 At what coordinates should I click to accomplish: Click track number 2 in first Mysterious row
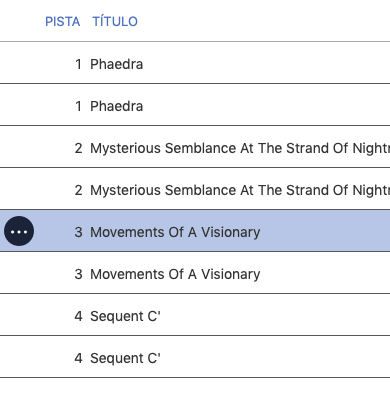[x=78, y=148]
